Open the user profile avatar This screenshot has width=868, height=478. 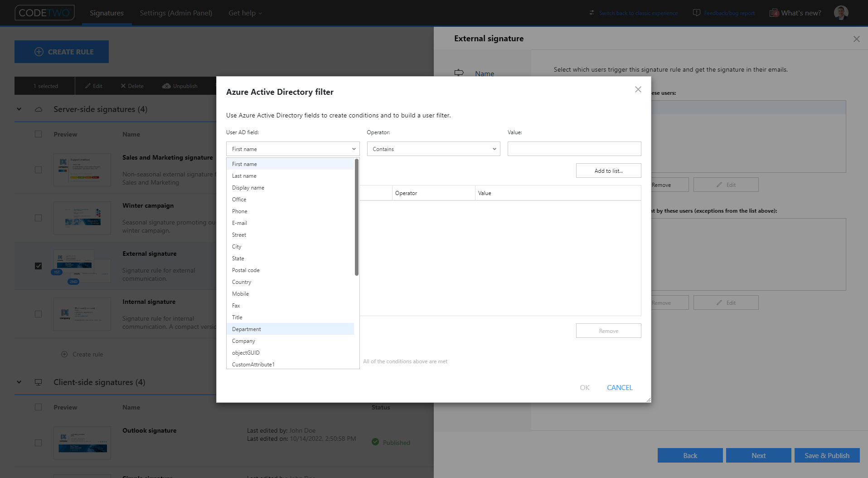point(841,13)
